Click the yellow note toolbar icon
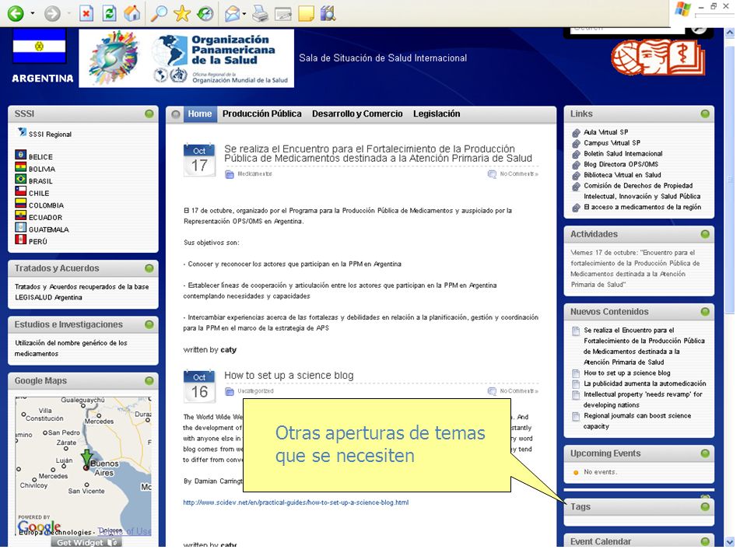This screenshot has width=747, height=560. click(306, 13)
